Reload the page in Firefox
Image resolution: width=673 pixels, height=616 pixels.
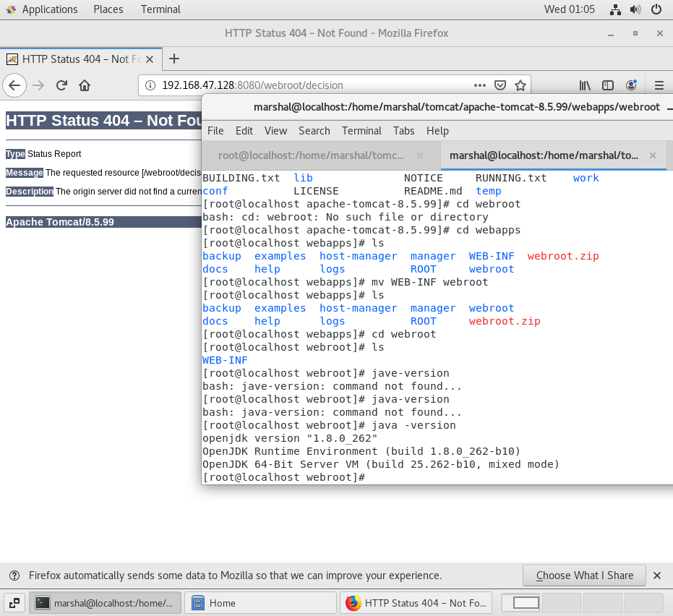point(61,85)
